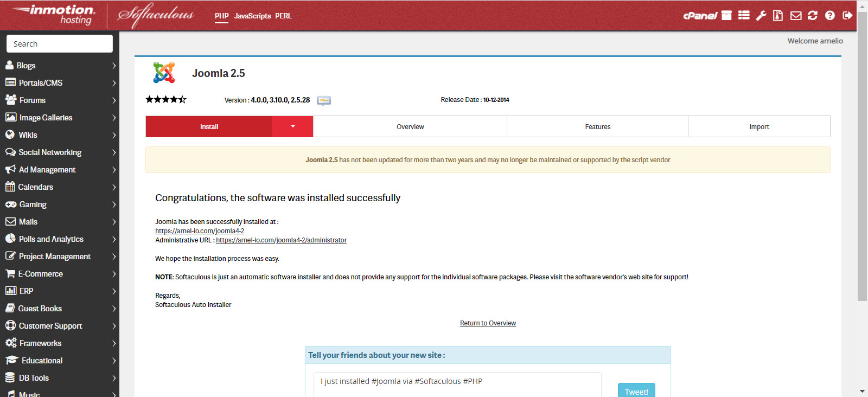Go to cPanel via the logo
Viewport: 868px width, 397px height.
pos(700,16)
